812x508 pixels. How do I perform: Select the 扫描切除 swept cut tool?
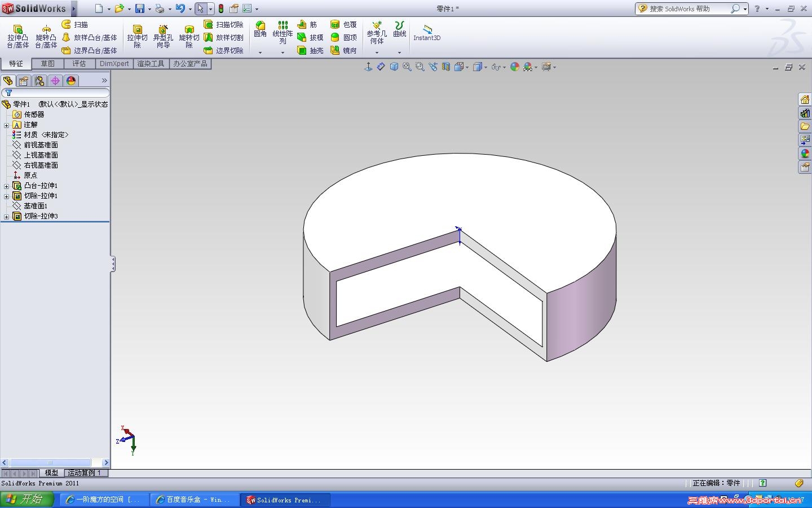(223, 25)
